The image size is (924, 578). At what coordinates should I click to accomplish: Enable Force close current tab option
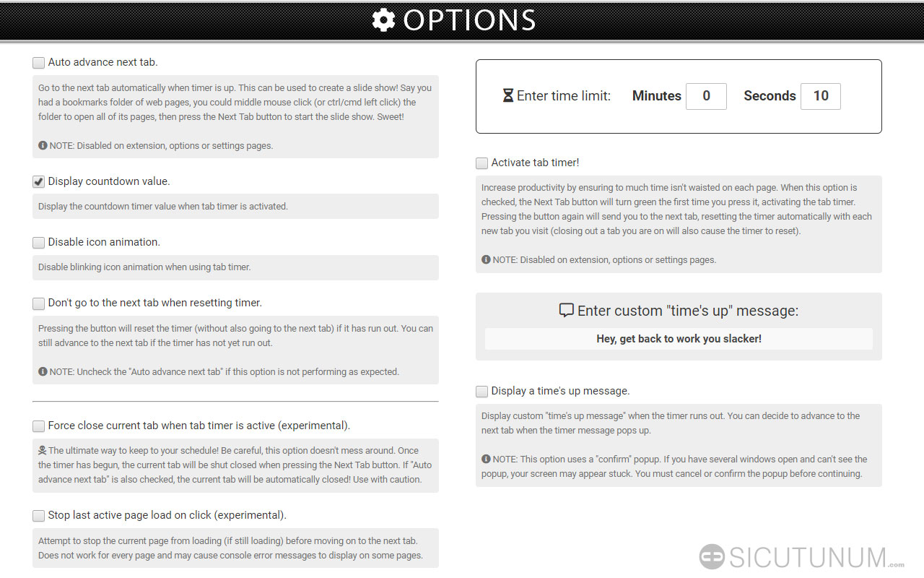pyautogui.click(x=39, y=426)
